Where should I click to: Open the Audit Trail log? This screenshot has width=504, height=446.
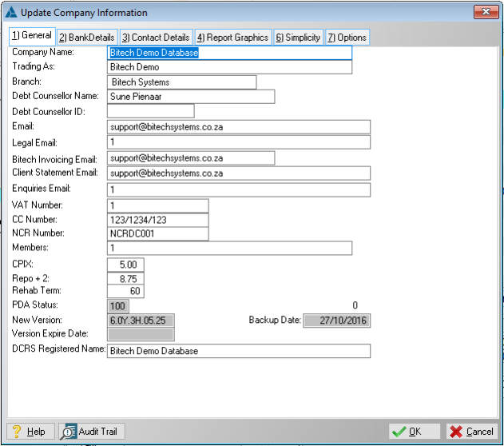[89, 432]
